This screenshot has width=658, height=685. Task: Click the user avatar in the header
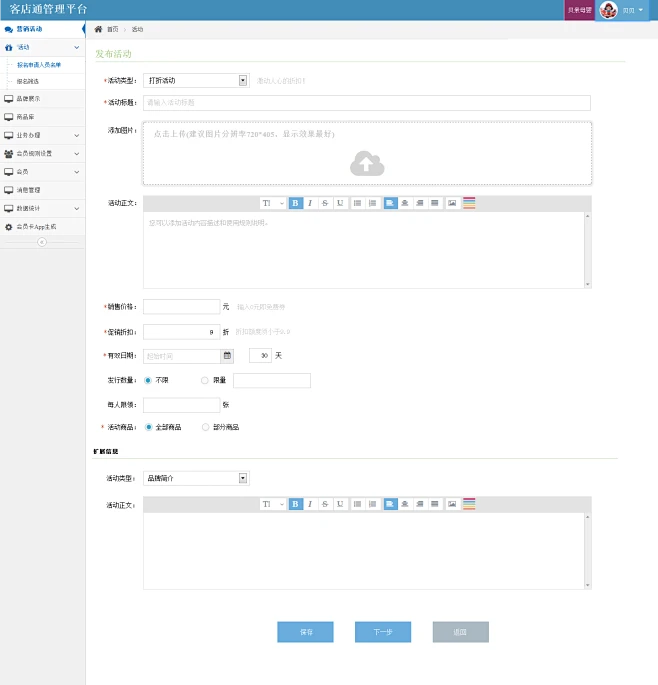tap(608, 10)
